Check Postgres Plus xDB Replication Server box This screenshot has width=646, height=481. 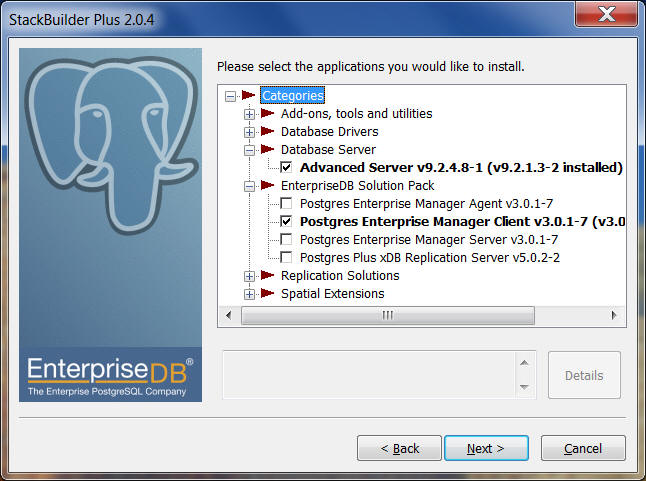click(x=286, y=257)
